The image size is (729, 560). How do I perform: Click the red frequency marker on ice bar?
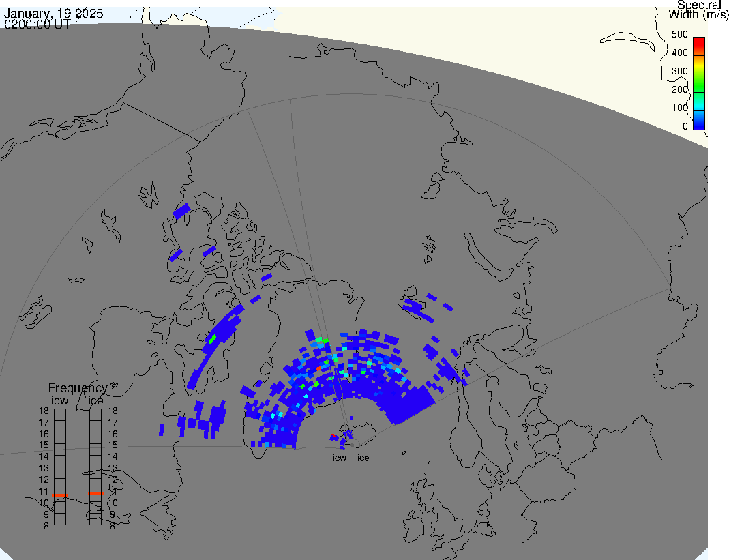(x=95, y=493)
